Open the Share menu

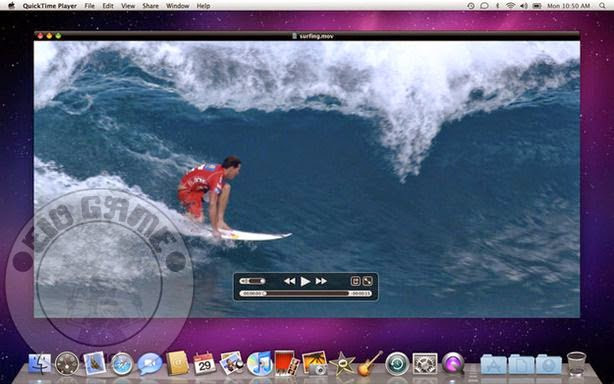[x=150, y=6]
